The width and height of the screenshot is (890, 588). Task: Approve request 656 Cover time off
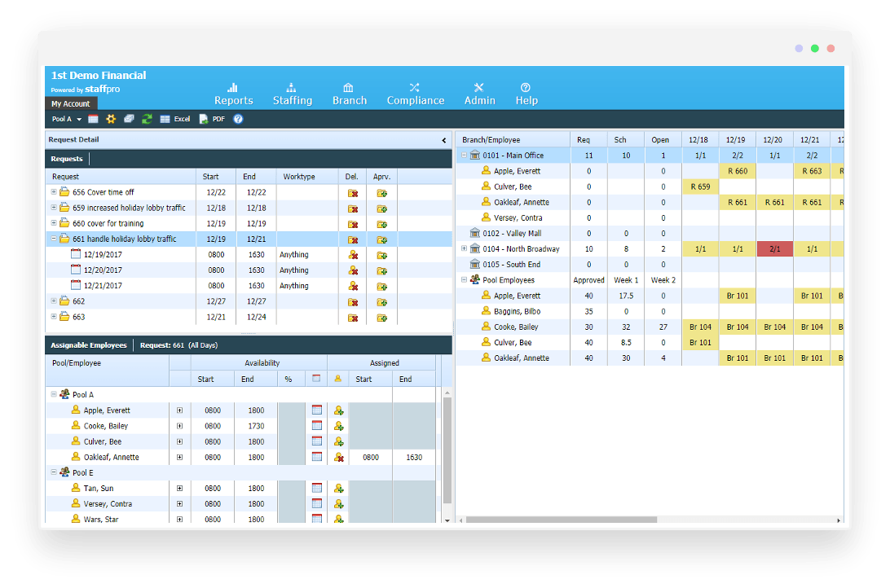click(382, 193)
